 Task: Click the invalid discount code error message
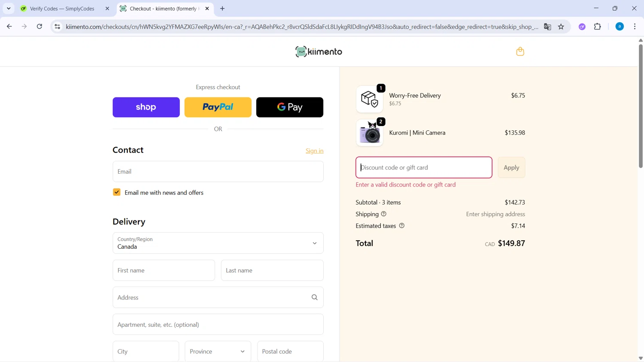click(406, 184)
